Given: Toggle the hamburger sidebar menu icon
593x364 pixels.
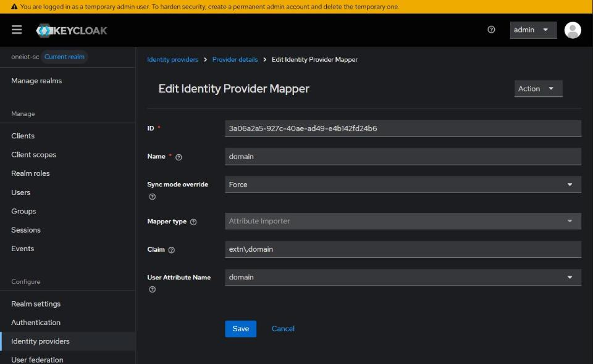Looking at the screenshot, I should click(17, 30).
